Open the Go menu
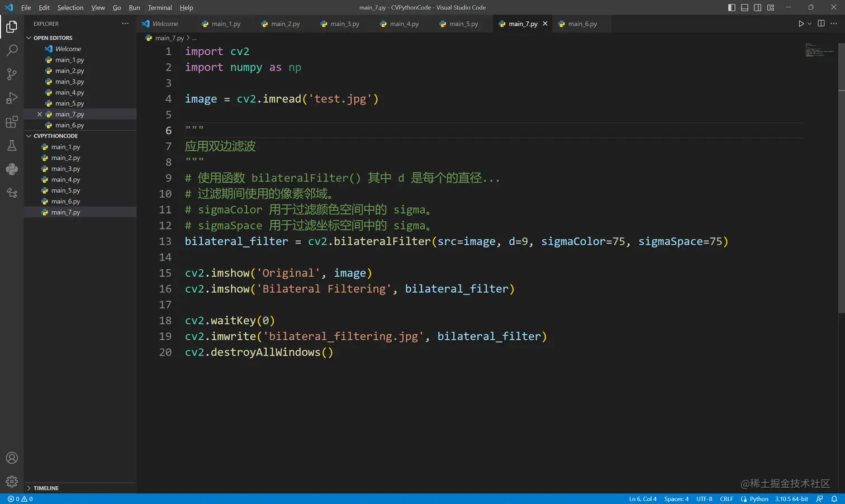Viewport: 845px width, 504px height. click(117, 7)
